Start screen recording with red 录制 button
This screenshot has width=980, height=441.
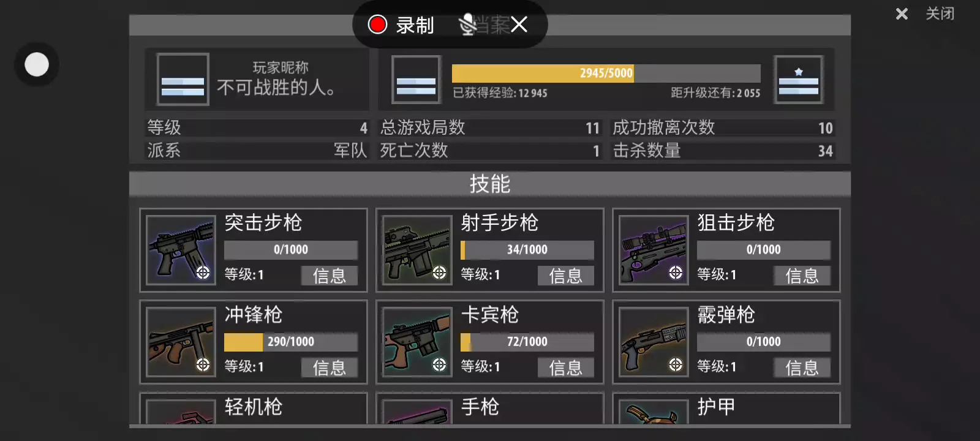click(401, 24)
